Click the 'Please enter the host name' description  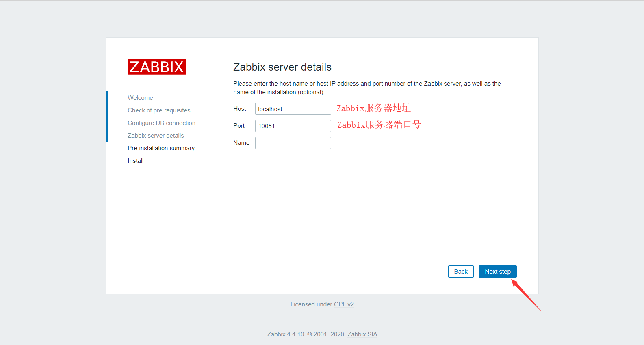click(367, 88)
